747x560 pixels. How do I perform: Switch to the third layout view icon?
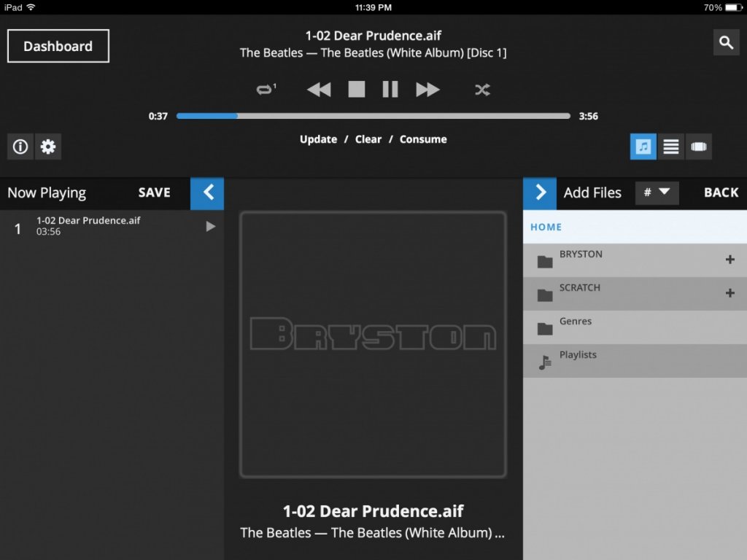(698, 147)
